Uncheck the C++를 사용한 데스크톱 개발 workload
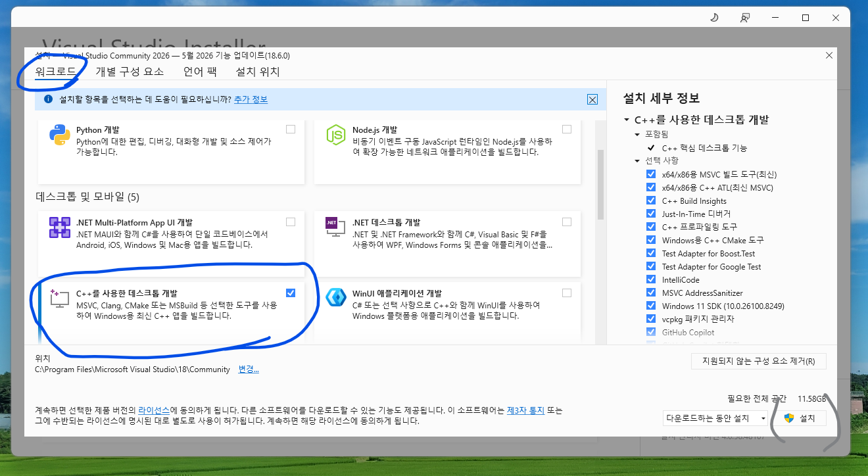Image resolution: width=868 pixels, height=476 pixels. tap(291, 293)
